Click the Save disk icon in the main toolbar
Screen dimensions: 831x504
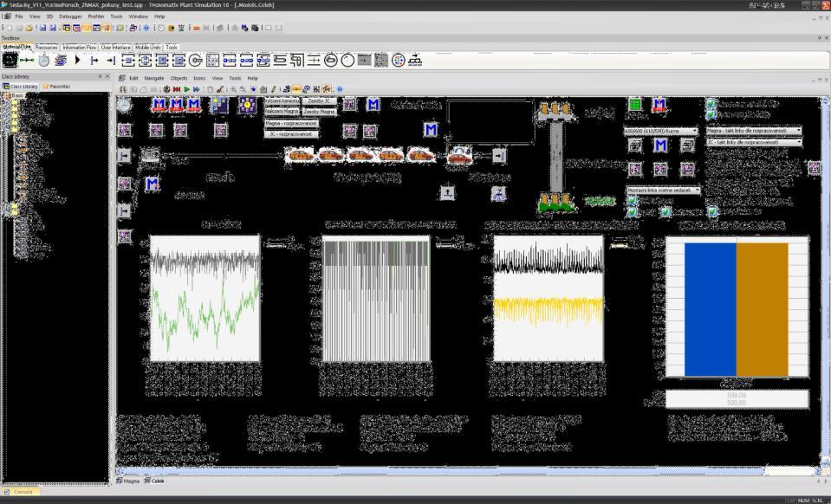point(43,28)
